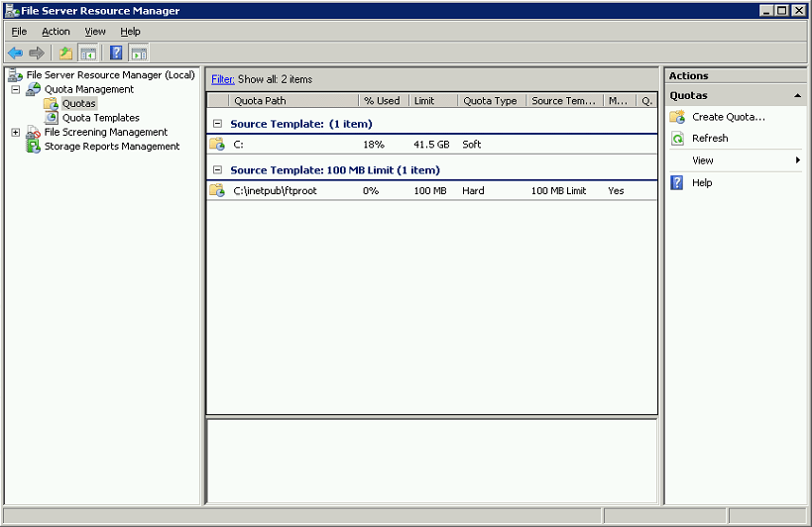The height and width of the screenshot is (527, 812).
Task: Click the application icon in the title bar
Action: [x=12, y=10]
